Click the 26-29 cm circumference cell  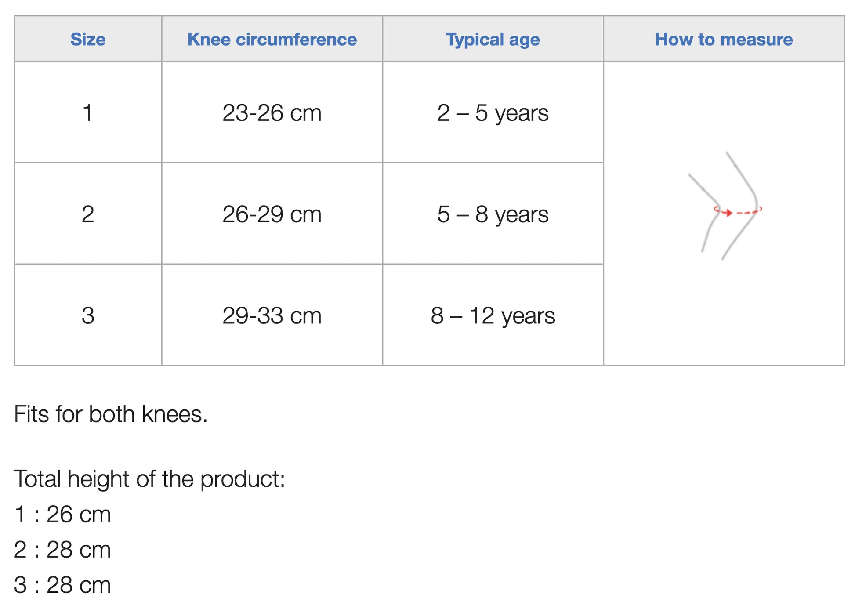tap(272, 214)
